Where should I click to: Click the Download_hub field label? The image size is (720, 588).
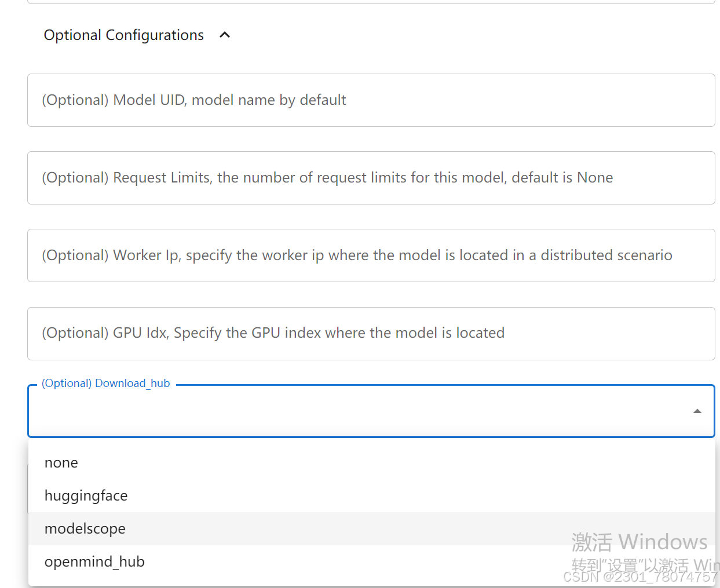click(105, 383)
